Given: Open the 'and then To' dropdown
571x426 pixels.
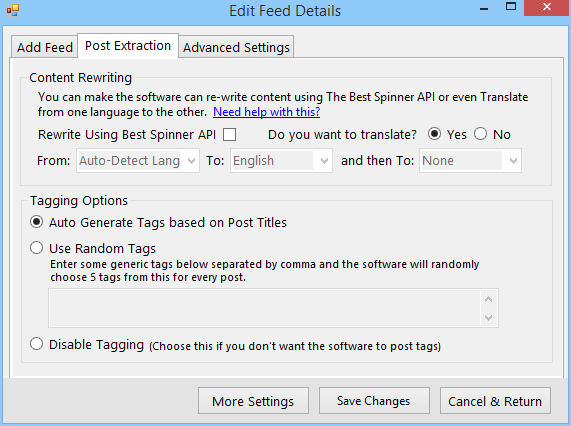Looking at the screenshot, I should [x=470, y=161].
